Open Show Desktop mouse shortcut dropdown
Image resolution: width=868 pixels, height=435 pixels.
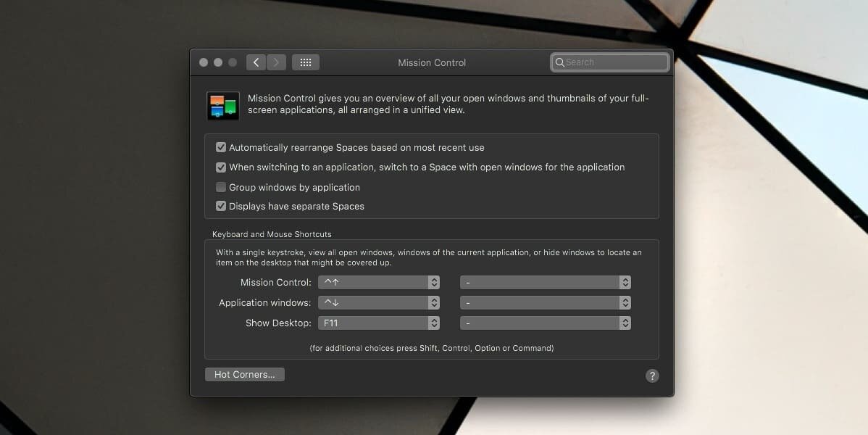click(546, 323)
